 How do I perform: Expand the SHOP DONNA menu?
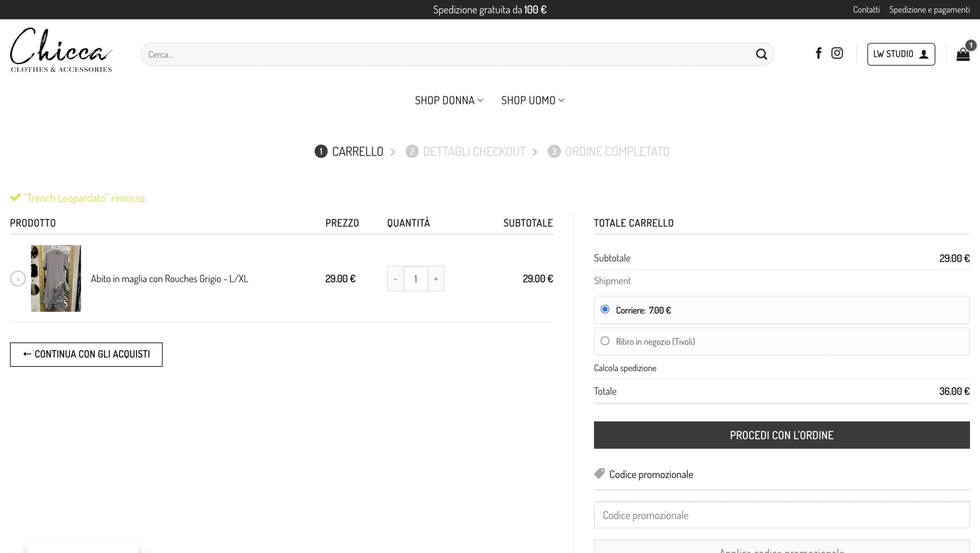(449, 100)
